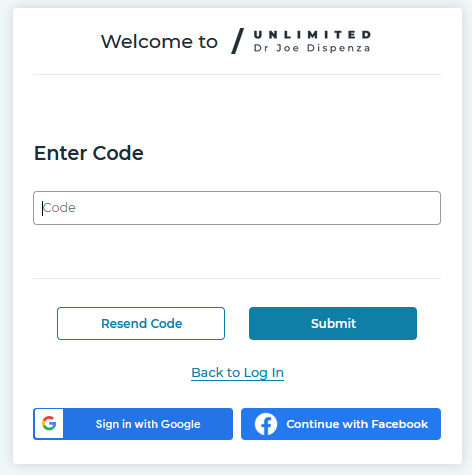472x475 pixels.
Task: Click the word Google on sign-in button
Action: (181, 424)
